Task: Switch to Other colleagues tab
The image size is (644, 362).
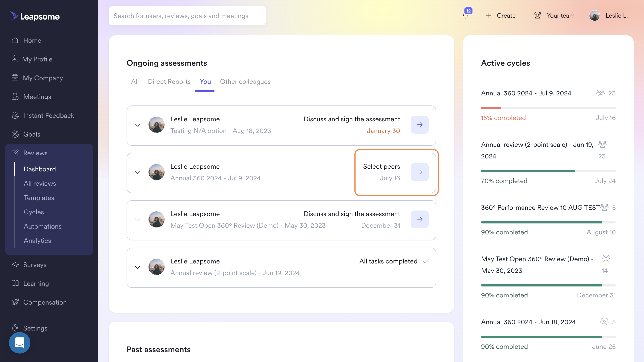Action: coord(245,82)
